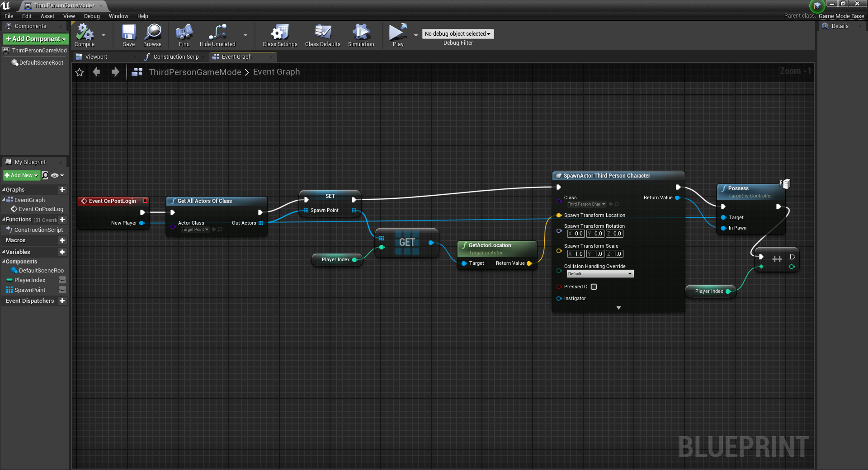
Task: Open the Add Component dropdown
Action: tap(36, 39)
